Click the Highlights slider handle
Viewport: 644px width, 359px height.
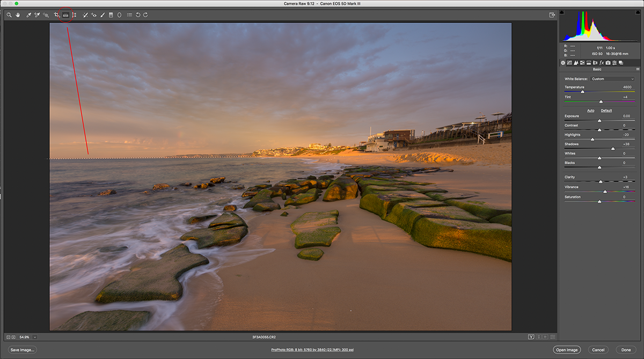(592, 140)
